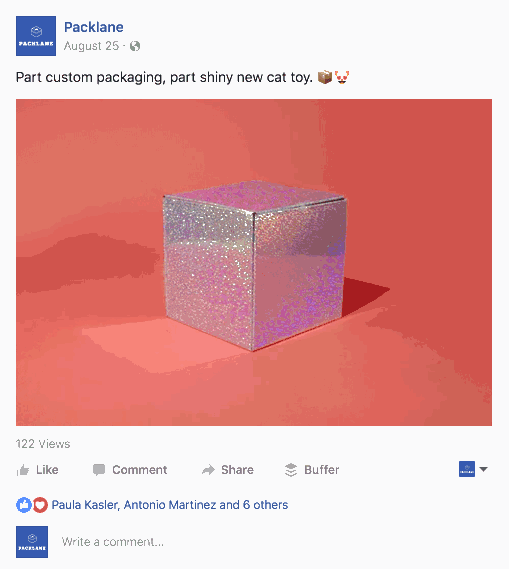This screenshot has width=509, height=569.
Task: Click the package box emoji in caption
Action: click(x=325, y=77)
